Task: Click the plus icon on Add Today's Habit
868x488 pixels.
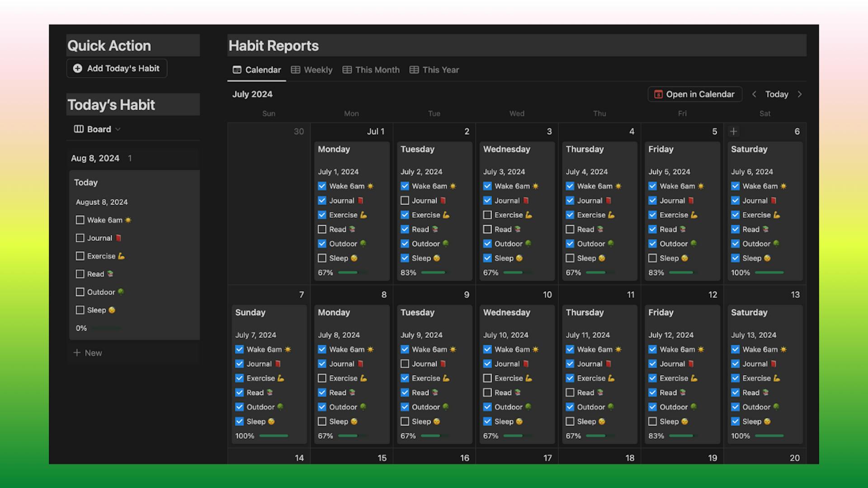Action: tap(77, 68)
